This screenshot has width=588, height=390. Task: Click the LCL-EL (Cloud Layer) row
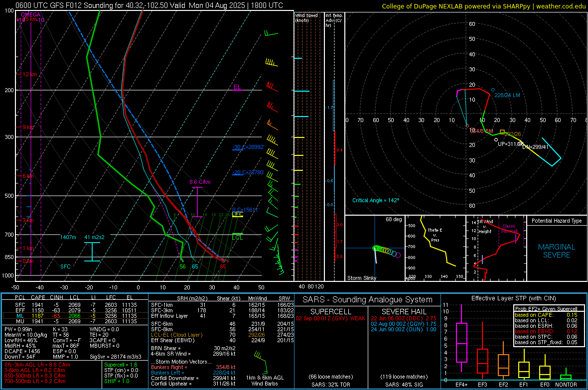tap(222, 335)
